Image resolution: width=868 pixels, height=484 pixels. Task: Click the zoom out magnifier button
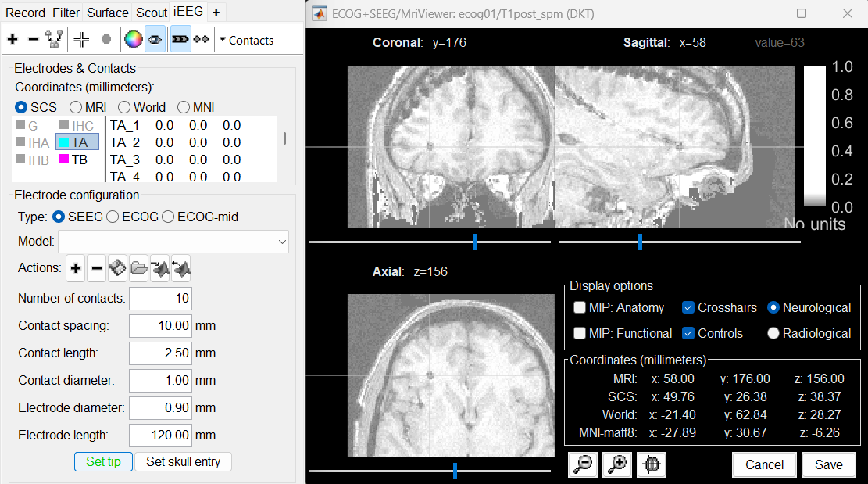click(583, 464)
